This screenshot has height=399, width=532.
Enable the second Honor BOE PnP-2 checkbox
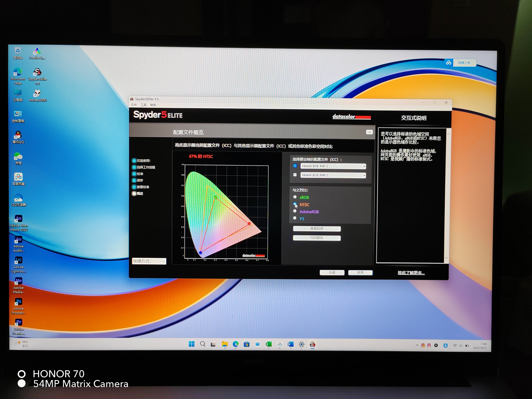(x=295, y=175)
